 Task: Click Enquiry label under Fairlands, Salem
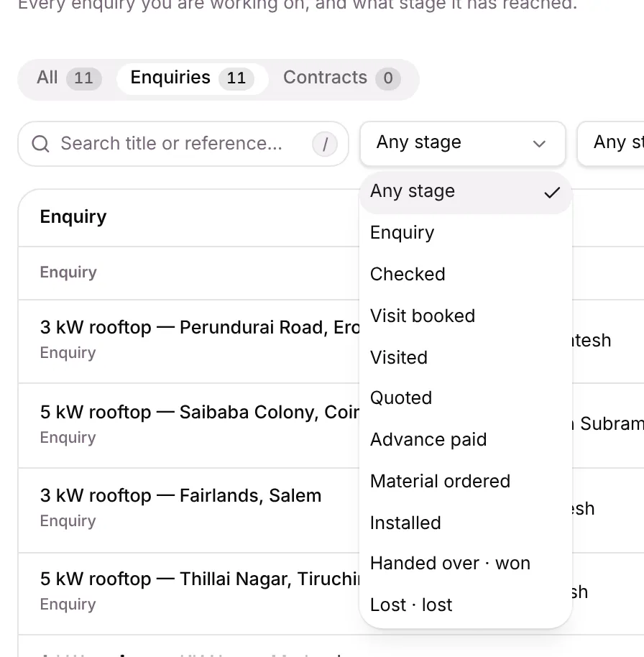68,521
